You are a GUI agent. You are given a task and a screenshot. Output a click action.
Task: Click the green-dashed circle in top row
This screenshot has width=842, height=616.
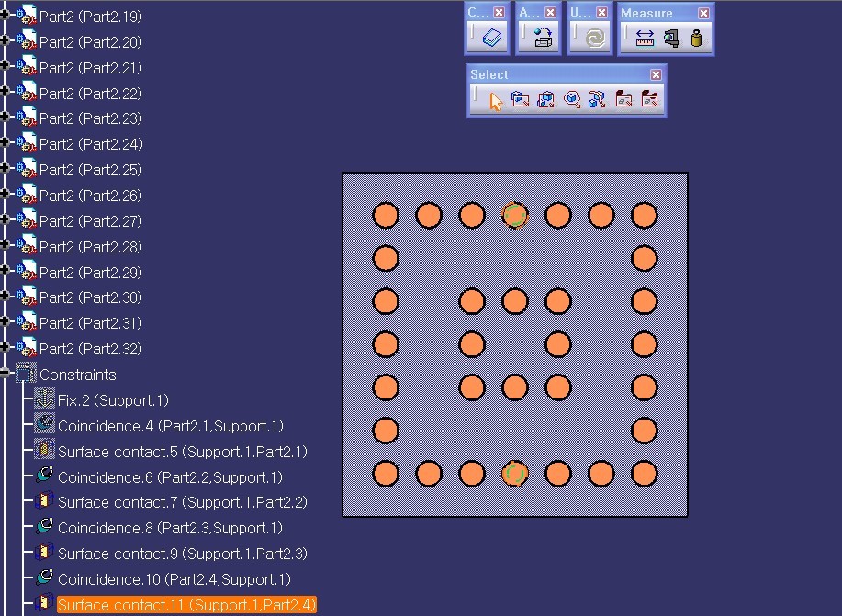point(515,216)
